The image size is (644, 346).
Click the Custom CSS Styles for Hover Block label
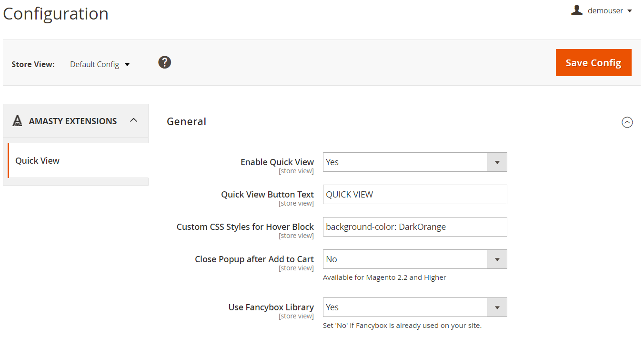click(245, 227)
